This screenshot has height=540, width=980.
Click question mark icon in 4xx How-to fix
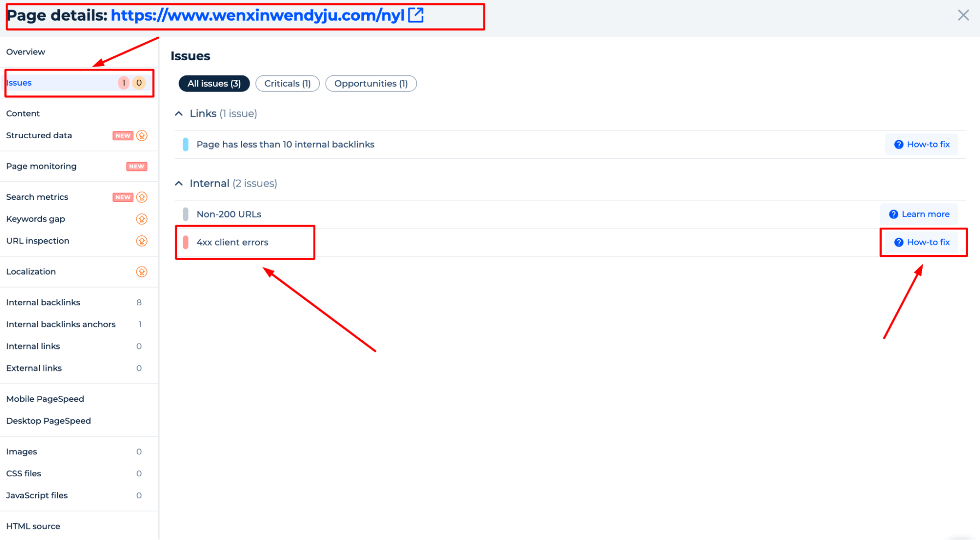[x=899, y=242]
